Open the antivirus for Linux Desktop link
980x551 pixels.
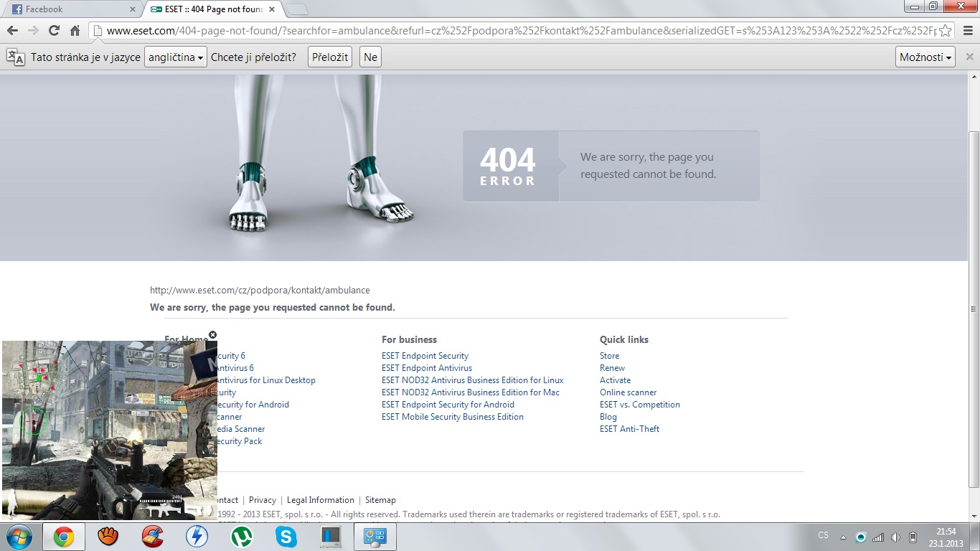coord(266,380)
